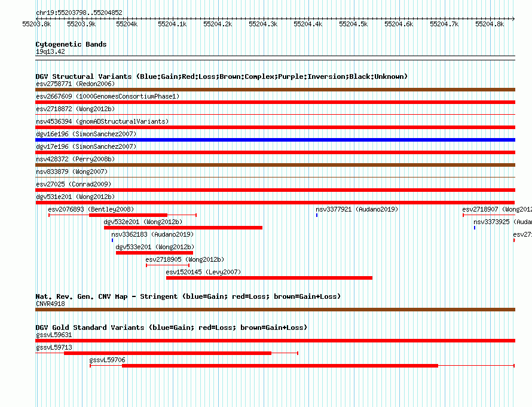Viewport: 532px width, 407px height.
Task: Click the esv2758771 (Redon2006) brown variant bar
Action: 275,90
